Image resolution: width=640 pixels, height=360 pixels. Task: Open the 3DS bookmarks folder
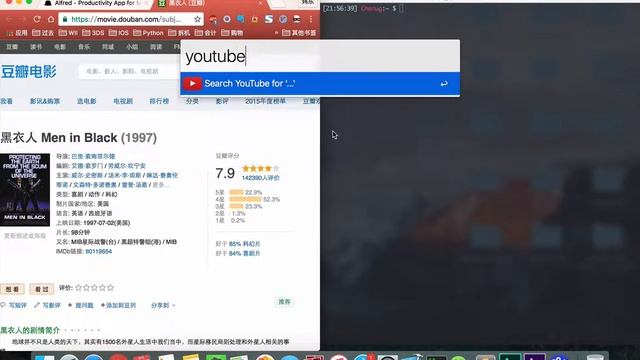coord(93,33)
